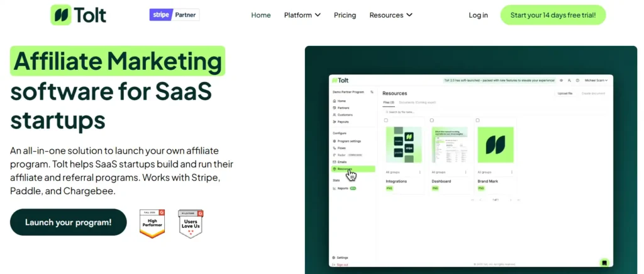The height and width of the screenshot is (274, 644).
Task: Open the G2 High Performer badge
Action: [x=152, y=224]
